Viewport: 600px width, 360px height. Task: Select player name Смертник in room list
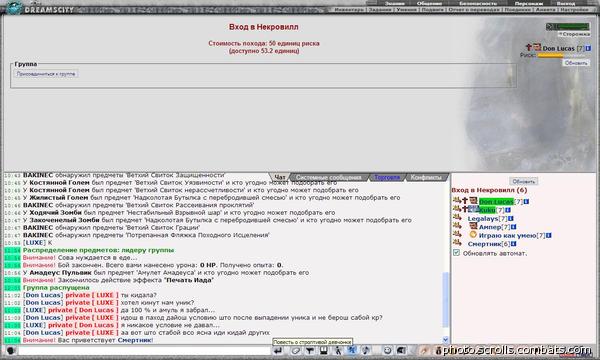click(x=484, y=244)
